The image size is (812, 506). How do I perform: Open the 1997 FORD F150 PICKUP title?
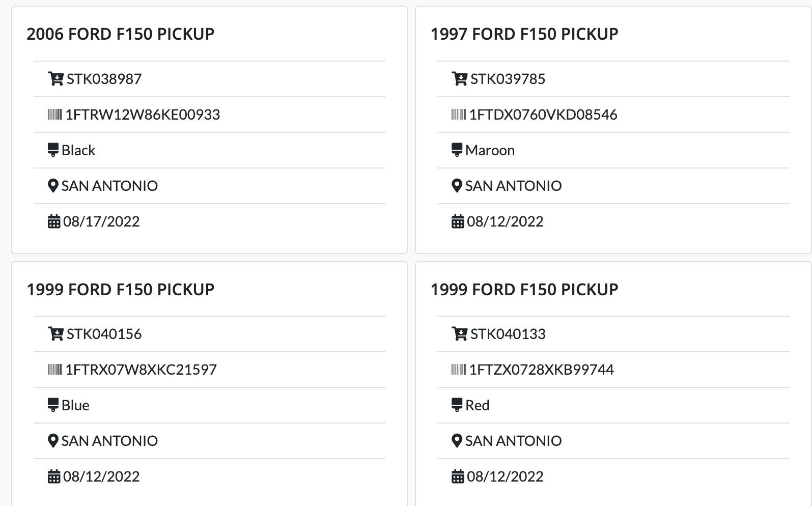524,34
